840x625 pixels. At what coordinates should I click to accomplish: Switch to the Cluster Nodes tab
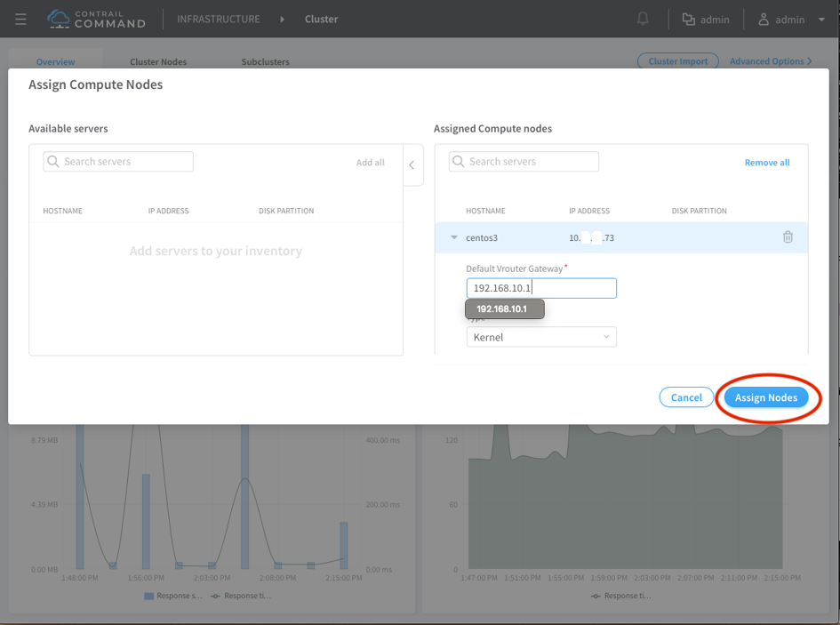tap(158, 62)
